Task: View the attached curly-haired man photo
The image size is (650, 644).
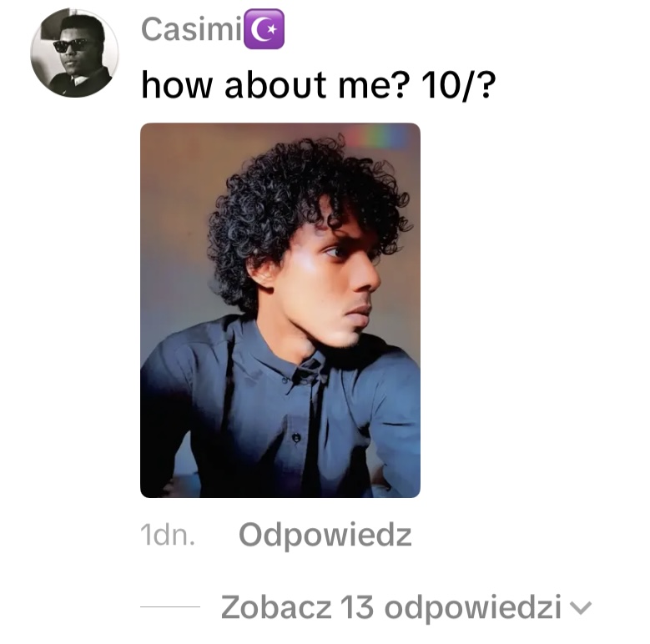Action: [x=280, y=310]
